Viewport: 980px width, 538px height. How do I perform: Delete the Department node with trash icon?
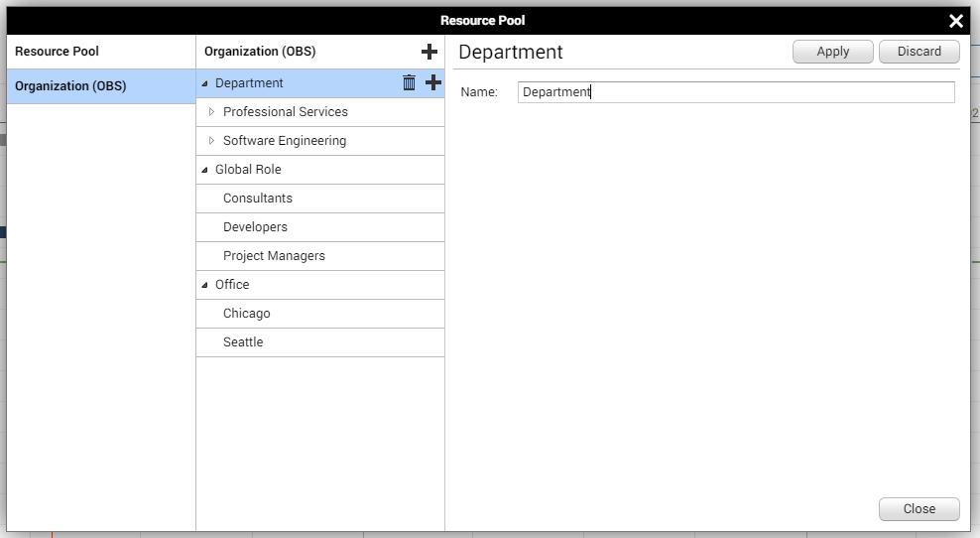click(x=409, y=82)
